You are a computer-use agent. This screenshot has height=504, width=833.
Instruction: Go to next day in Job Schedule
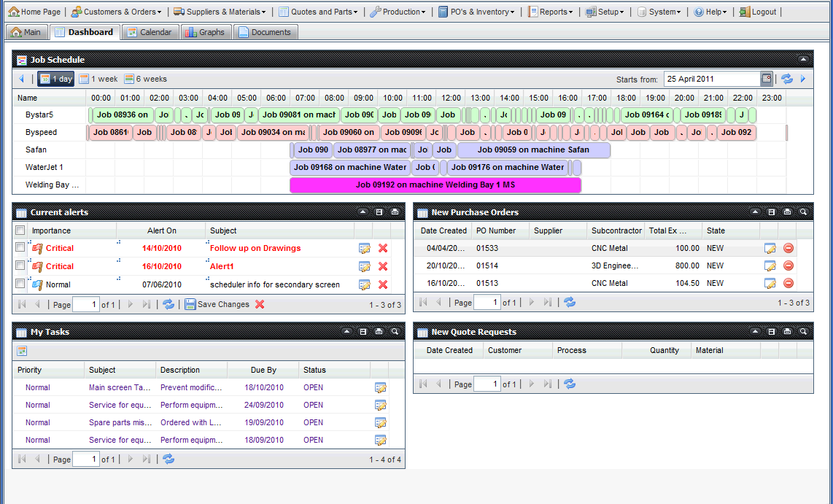point(803,79)
